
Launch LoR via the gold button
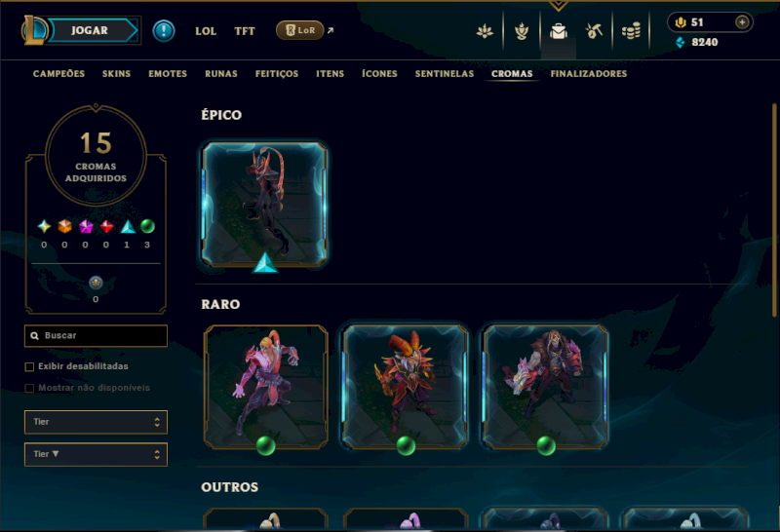click(x=299, y=30)
